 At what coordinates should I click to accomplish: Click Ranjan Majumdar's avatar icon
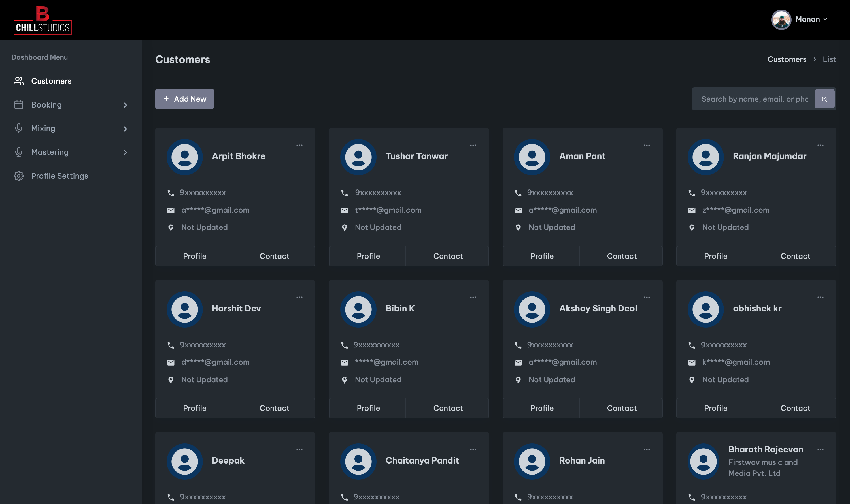point(705,157)
